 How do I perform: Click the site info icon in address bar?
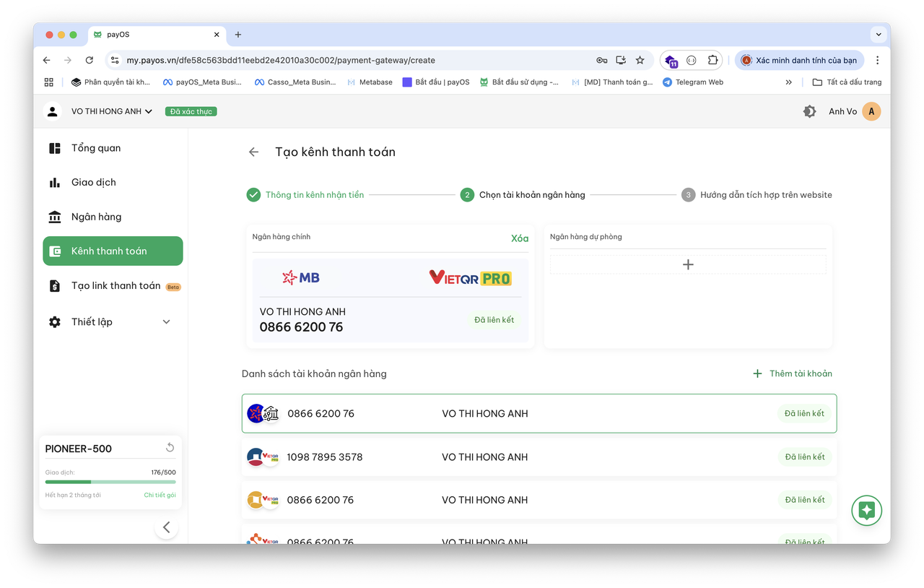tap(115, 60)
